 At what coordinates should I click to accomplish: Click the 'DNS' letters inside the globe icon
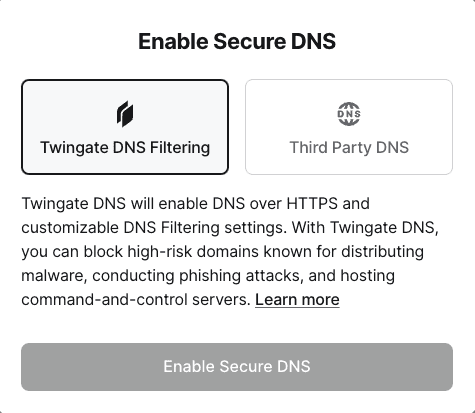[x=349, y=114]
